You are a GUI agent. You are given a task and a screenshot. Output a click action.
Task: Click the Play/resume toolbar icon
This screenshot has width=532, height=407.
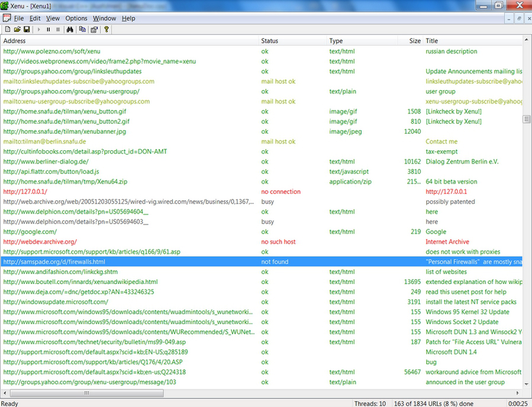pos(38,30)
